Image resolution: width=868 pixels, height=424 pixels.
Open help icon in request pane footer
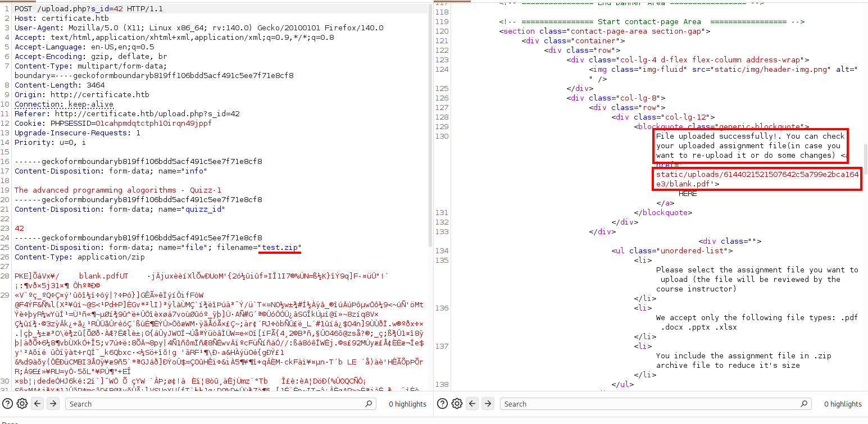pyautogui.click(x=8, y=403)
